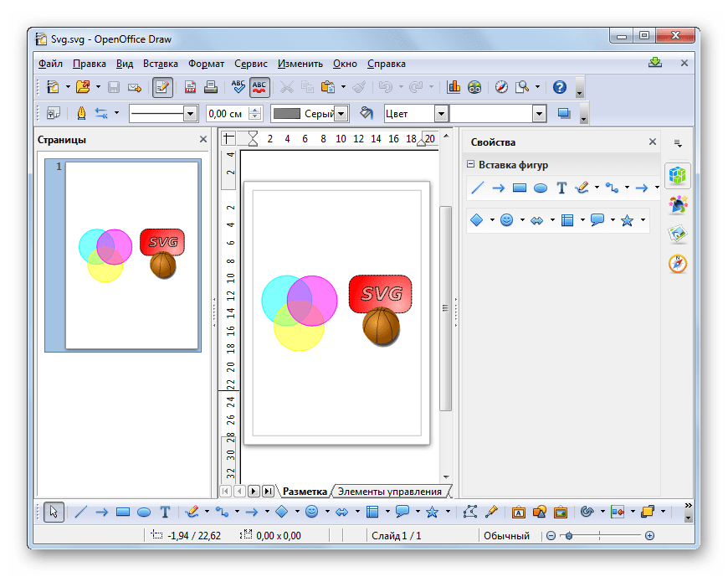Click the printer icon in the top toolbar

pos(210,86)
